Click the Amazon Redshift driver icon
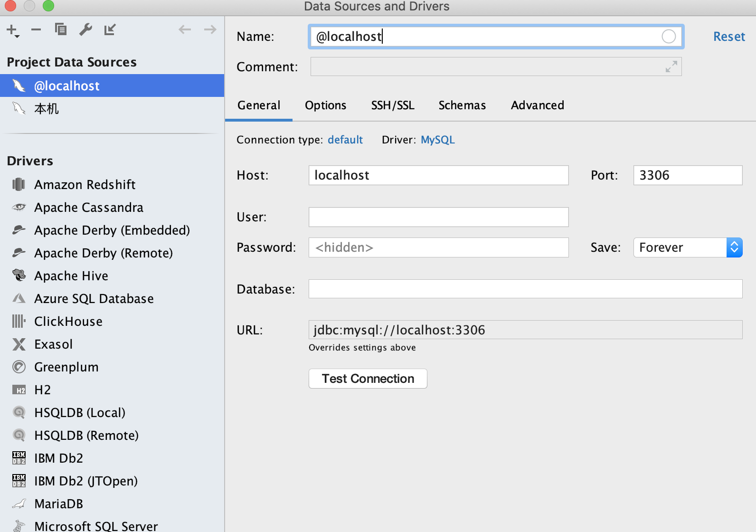 click(19, 184)
